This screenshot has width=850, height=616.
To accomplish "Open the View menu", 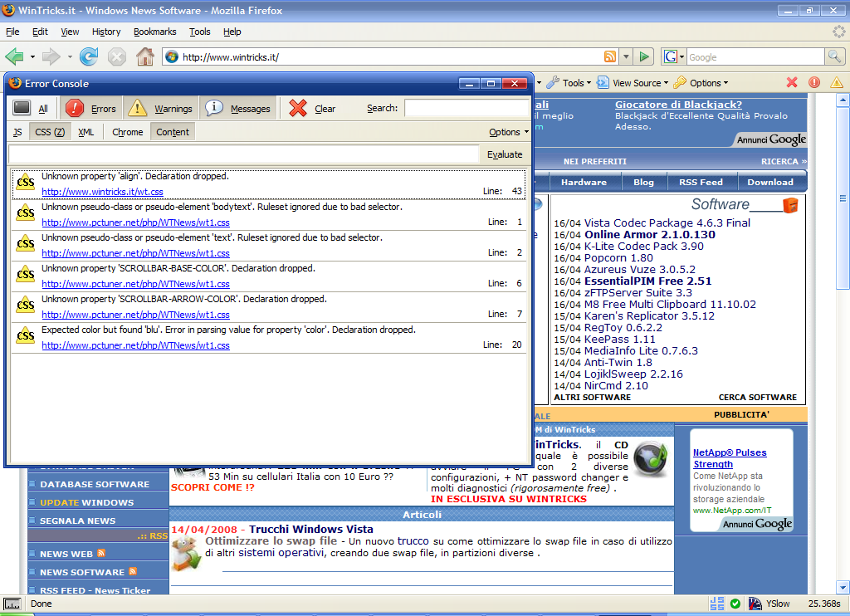I will tap(70, 32).
